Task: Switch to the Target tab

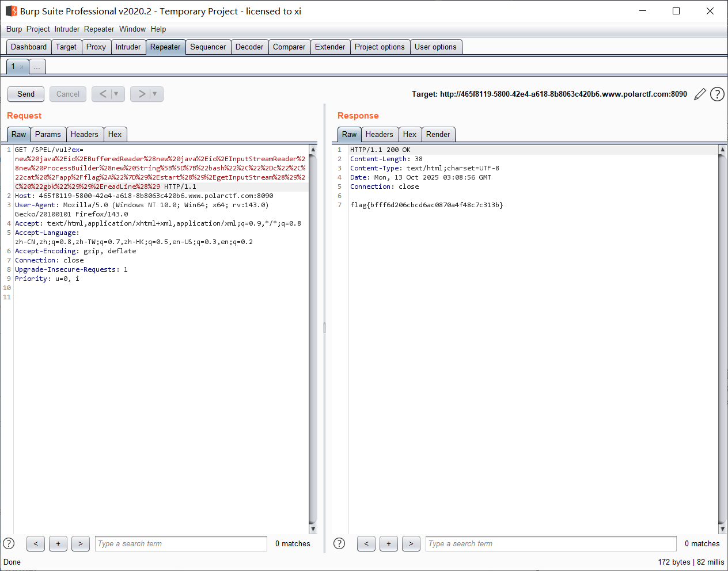Action: coord(66,47)
